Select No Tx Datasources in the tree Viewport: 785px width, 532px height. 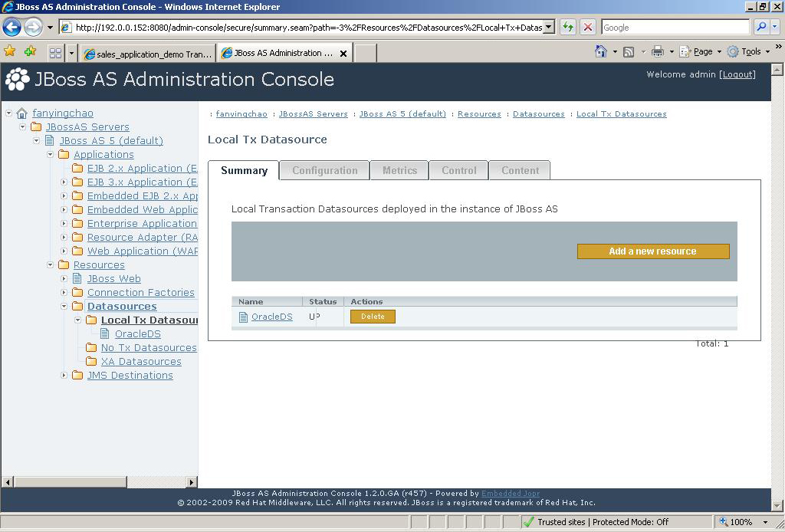[x=149, y=347]
